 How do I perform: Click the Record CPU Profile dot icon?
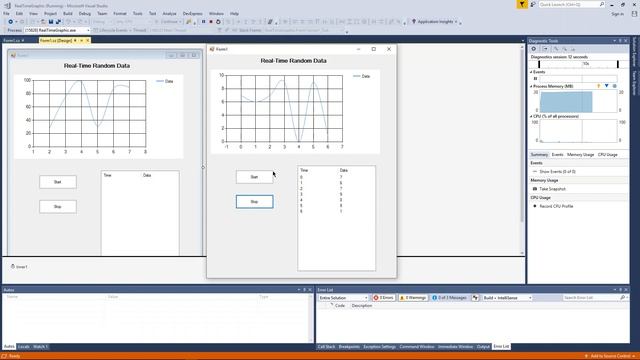click(x=535, y=206)
